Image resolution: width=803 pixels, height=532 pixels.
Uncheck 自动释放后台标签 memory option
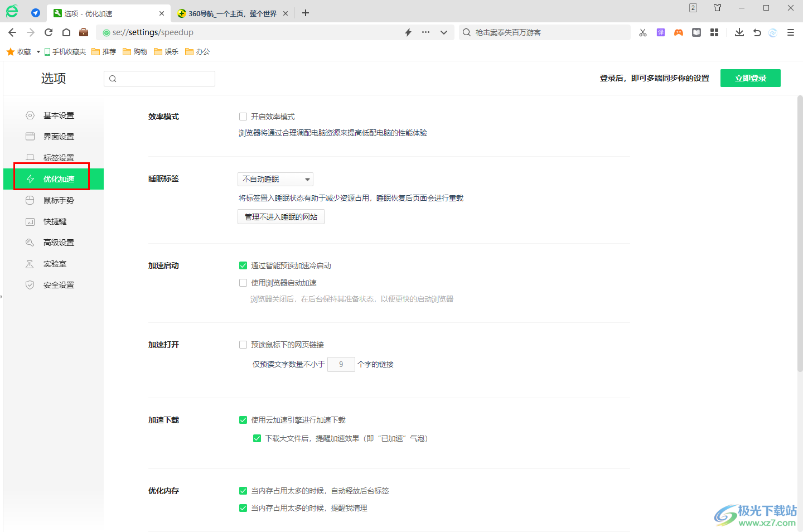[x=243, y=491]
